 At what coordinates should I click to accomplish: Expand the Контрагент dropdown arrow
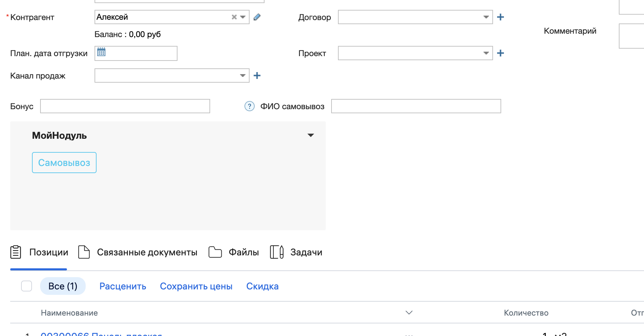click(243, 17)
